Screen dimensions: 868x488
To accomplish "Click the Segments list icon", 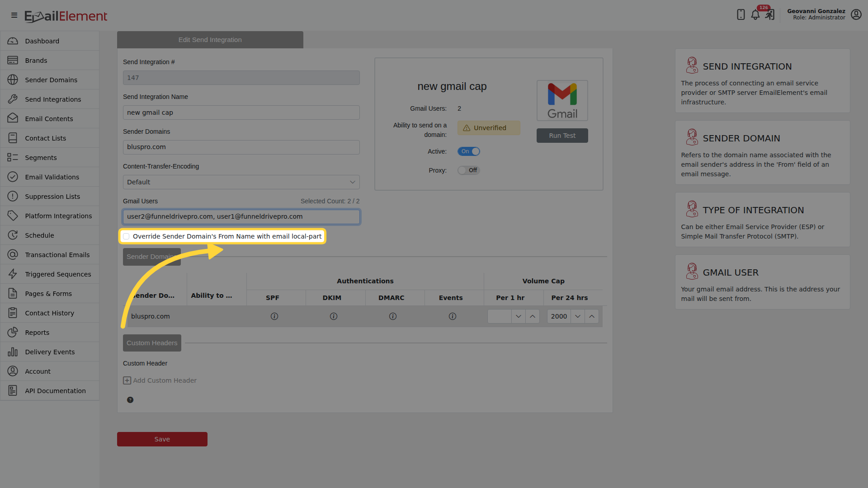I will click(13, 157).
